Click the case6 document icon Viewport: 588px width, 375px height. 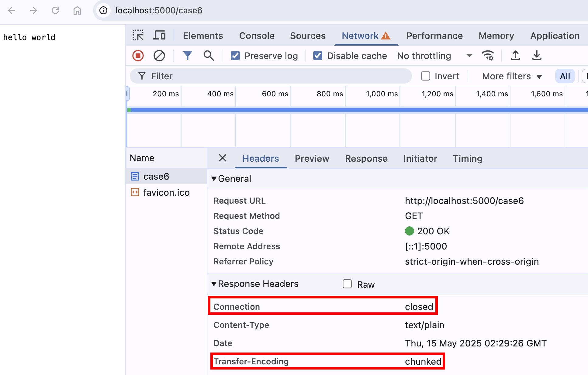pos(135,176)
